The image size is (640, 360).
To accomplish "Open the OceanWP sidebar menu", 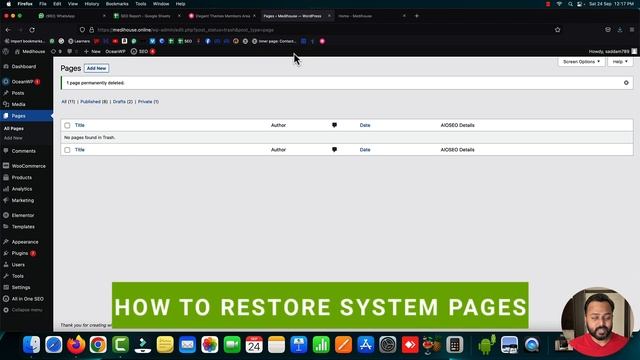I will point(22,82).
